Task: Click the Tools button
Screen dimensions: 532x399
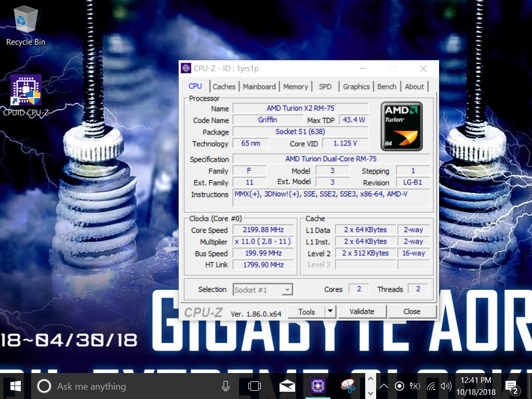Action: [307, 312]
